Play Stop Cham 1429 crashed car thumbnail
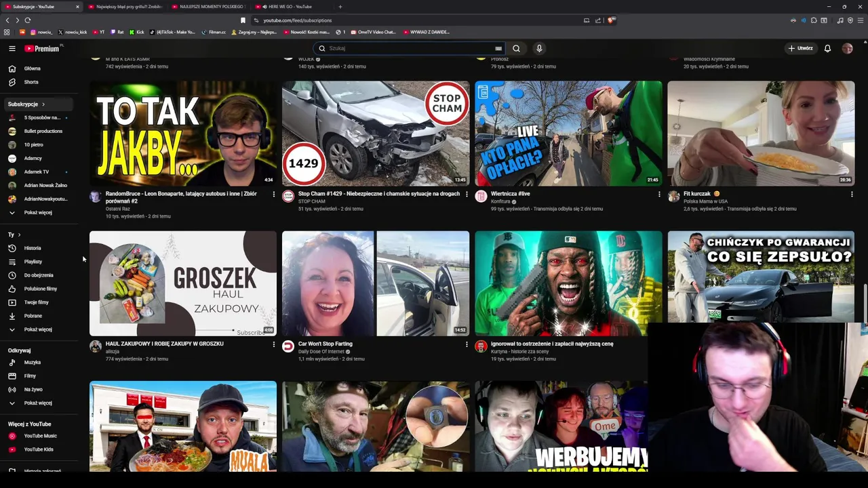This screenshot has width=868, height=488. coord(376,134)
